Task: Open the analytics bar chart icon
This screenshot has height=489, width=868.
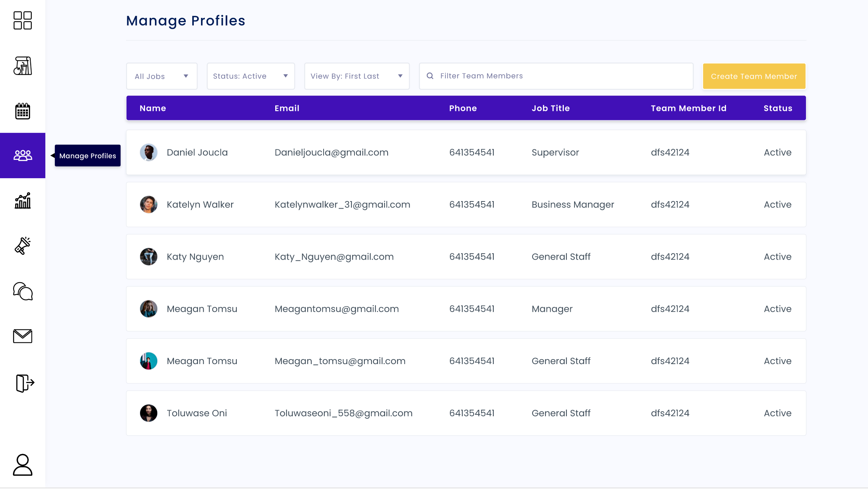Action: (x=22, y=201)
